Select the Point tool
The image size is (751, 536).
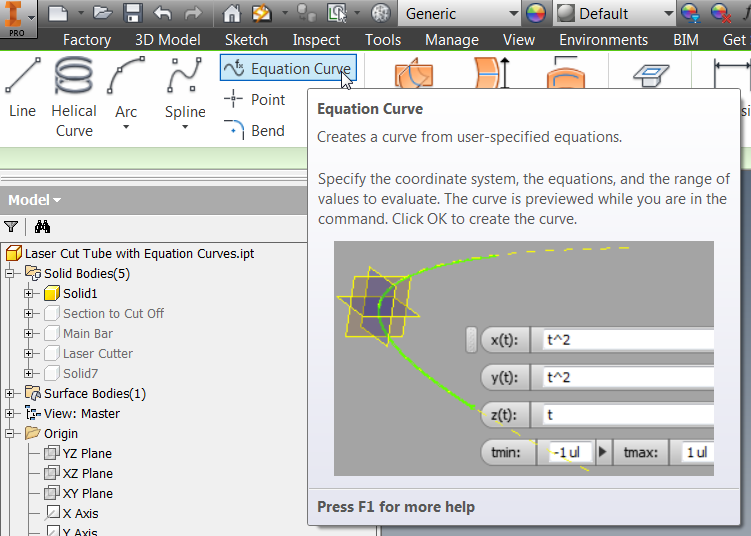pos(255,100)
